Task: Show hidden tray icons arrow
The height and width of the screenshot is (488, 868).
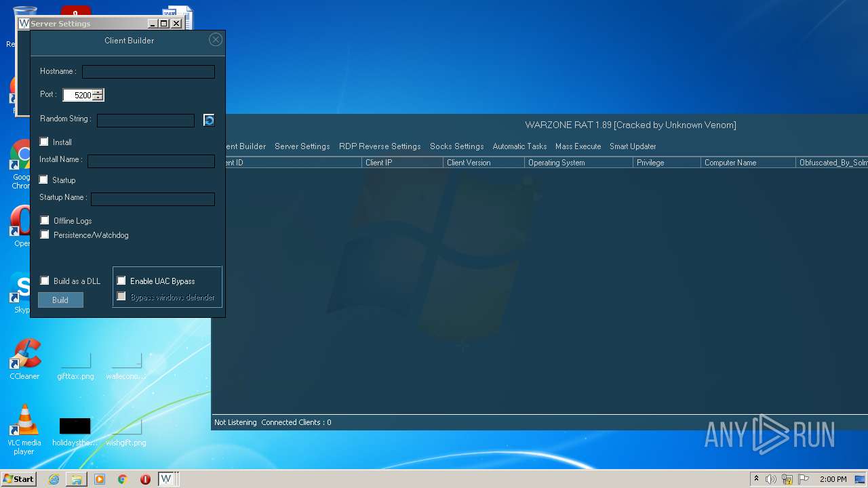Action: pyautogui.click(x=756, y=479)
